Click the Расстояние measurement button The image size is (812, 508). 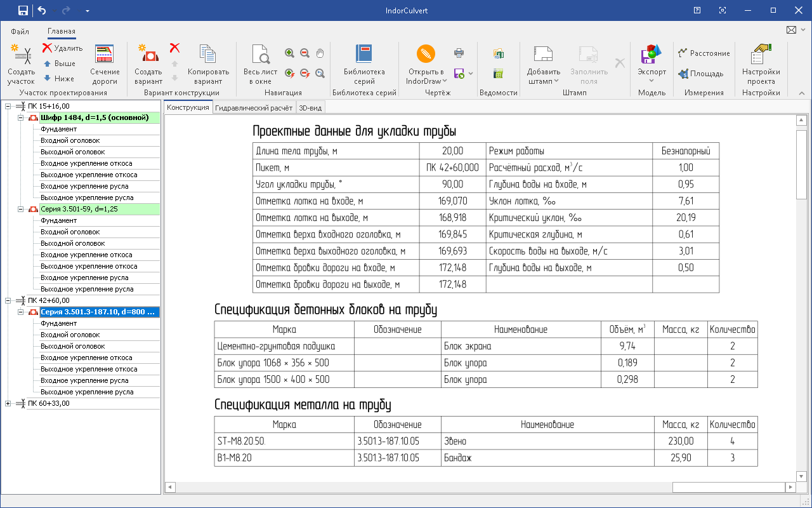[704, 53]
